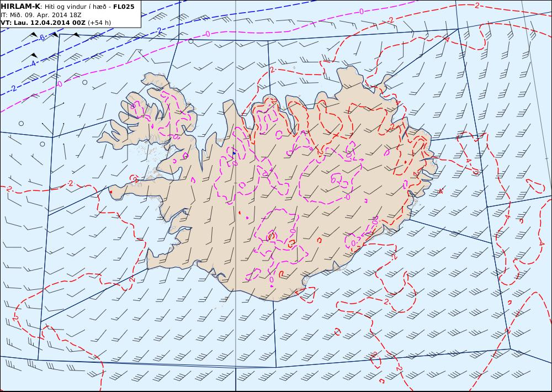Click the blue '-6' isotherm label
This screenshot has height=392, width=552.
coord(41,38)
